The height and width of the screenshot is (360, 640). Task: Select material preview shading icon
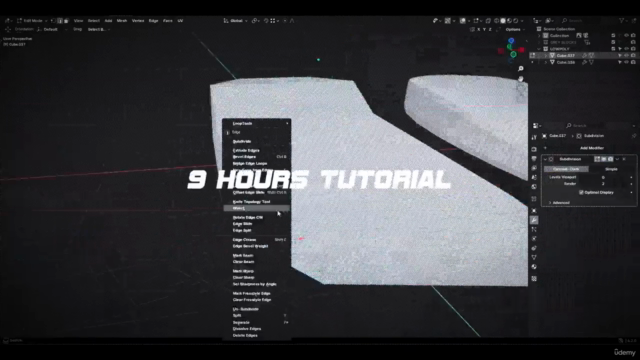click(x=509, y=20)
